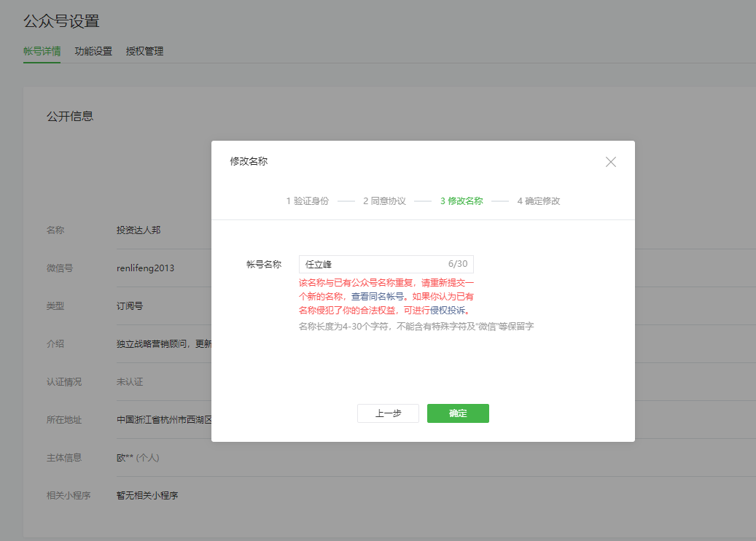Select step 1 验证身份

(x=307, y=201)
